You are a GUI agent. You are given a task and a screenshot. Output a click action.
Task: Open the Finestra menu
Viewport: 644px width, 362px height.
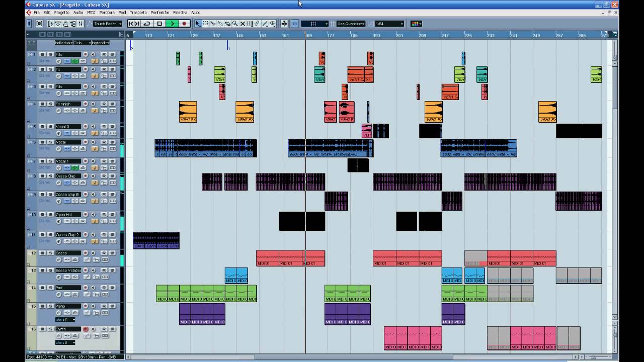tap(180, 12)
